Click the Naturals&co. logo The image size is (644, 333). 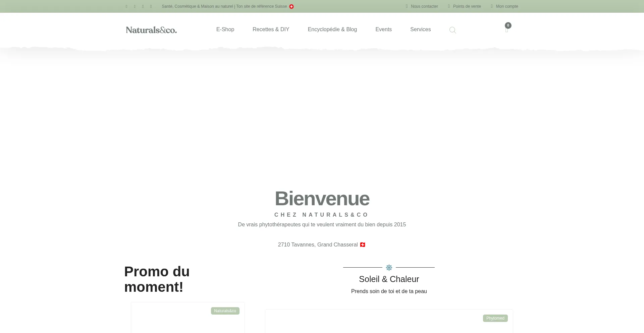[x=151, y=30]
